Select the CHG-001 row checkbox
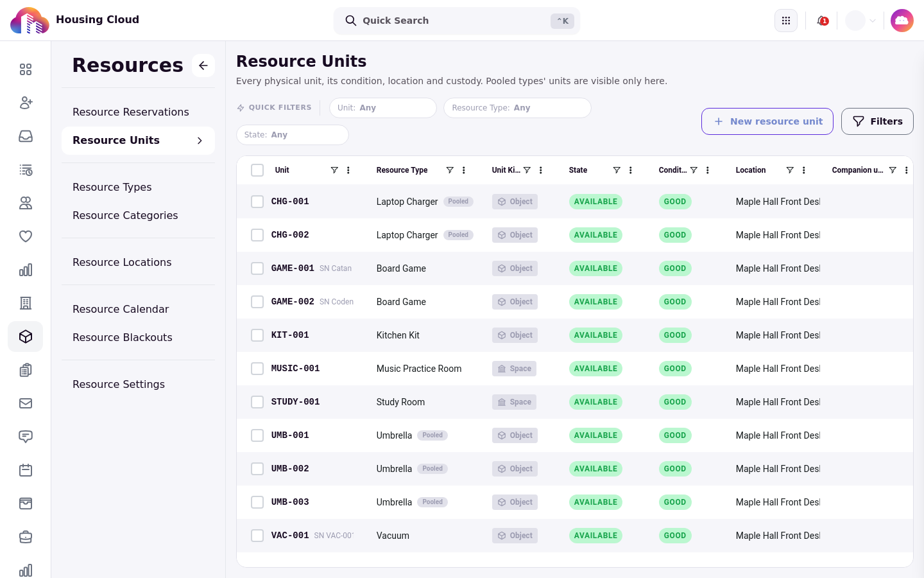Screen dimensions: 924x578 tap(257, 202)
